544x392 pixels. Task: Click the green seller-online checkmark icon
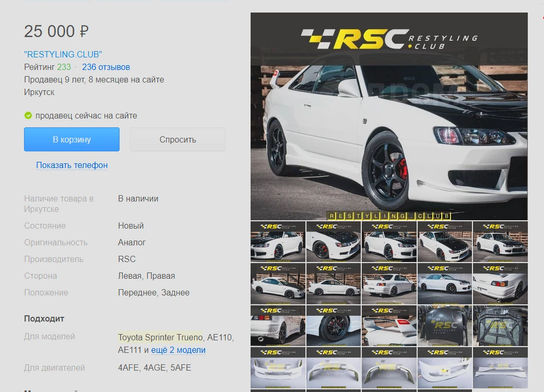[28, 115]
